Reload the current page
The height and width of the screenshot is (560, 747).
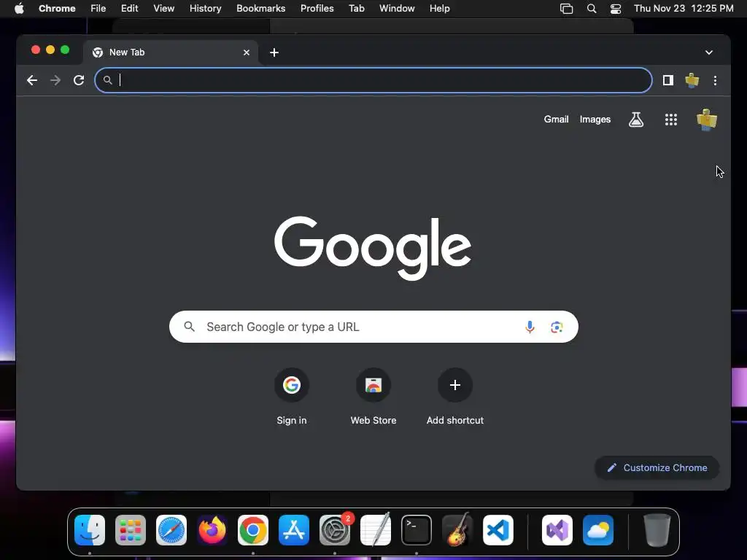click(x=79, y=80)
